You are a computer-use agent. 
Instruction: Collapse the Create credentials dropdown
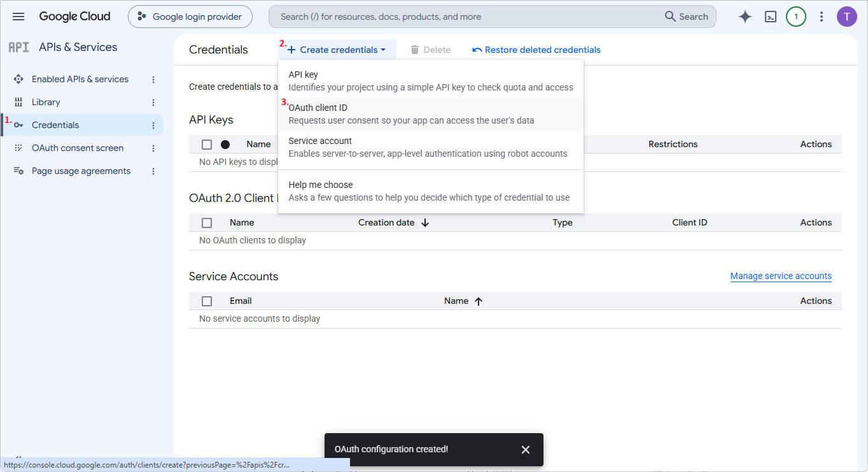tap(337, 50)
